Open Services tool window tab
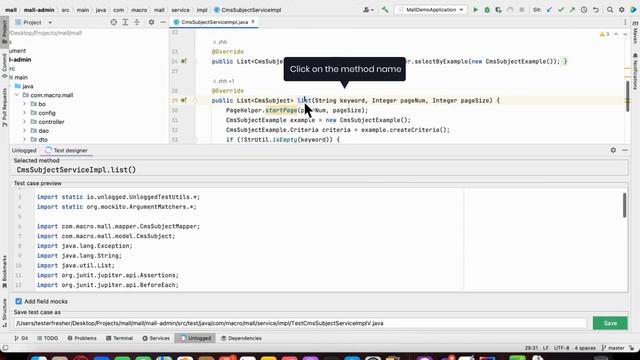Screen dimensions: 640x360 (x=156, y=338)
